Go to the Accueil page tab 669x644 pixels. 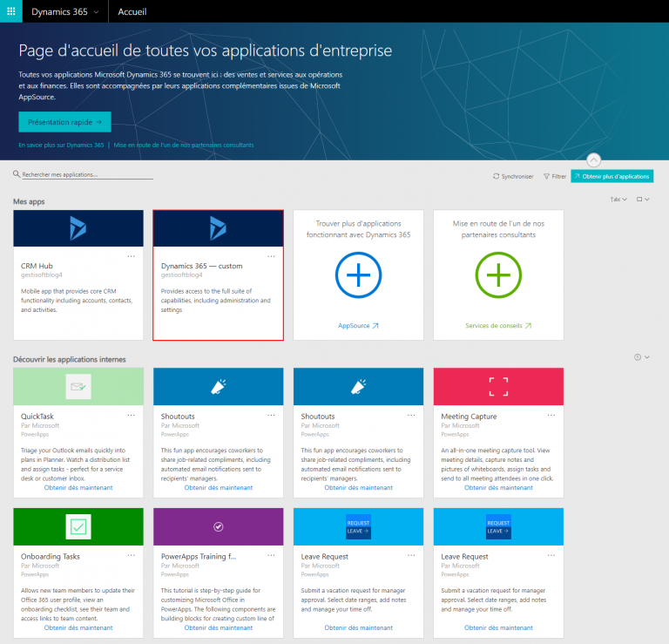pyautogui.click(x=132, y=11)
